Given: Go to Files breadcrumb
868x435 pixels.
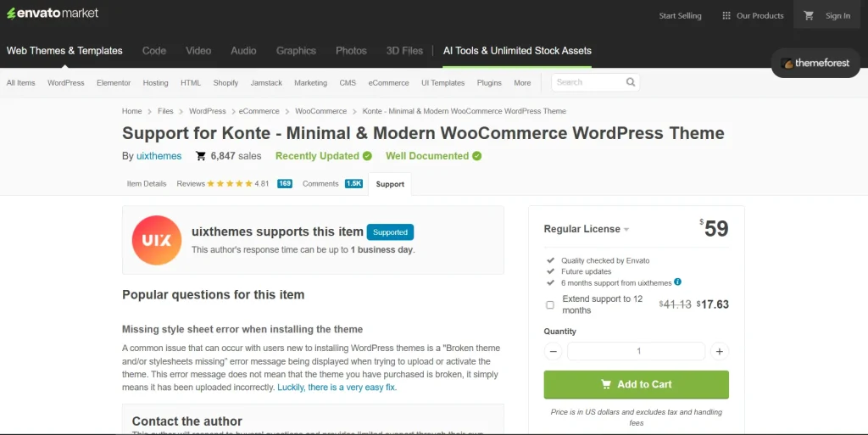Looking at the screenshot, I should point(165,111).
